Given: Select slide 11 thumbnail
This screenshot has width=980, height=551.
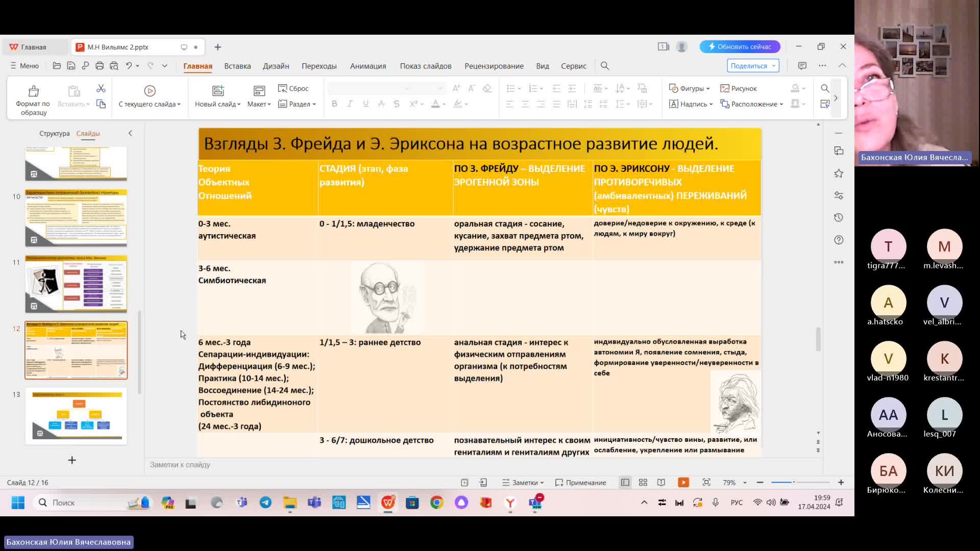Looking at the screenshot, I should point(76,284).
